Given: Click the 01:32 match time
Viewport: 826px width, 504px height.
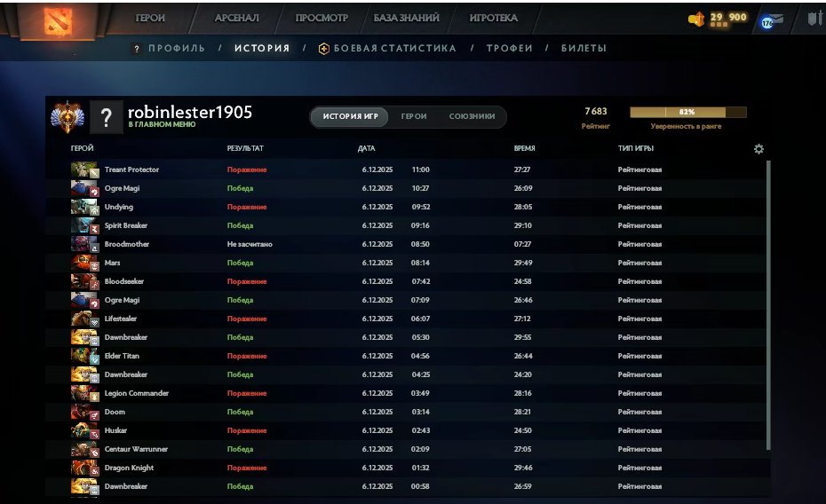Looking at the screenshot, I should [x=420, y=468].
